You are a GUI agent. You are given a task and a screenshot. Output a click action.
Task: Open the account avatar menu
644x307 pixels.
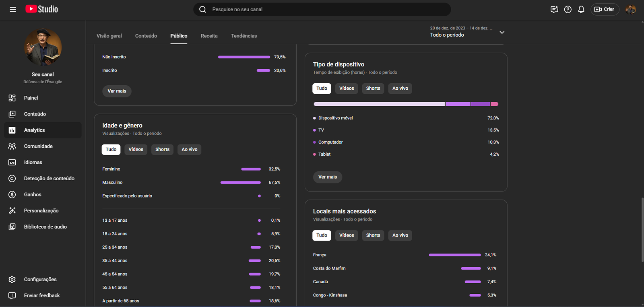point(630,9)
